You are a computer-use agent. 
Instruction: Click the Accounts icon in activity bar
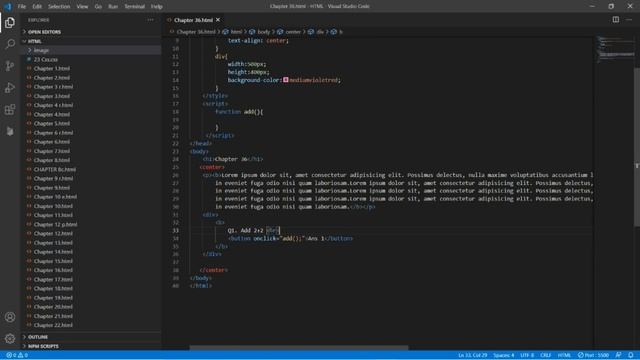coord(10,317)
